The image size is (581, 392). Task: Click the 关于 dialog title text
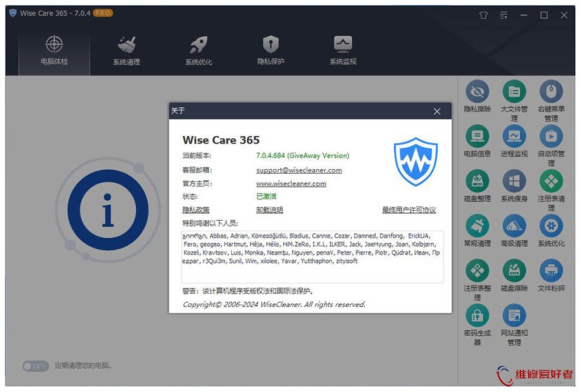(178, 111)
